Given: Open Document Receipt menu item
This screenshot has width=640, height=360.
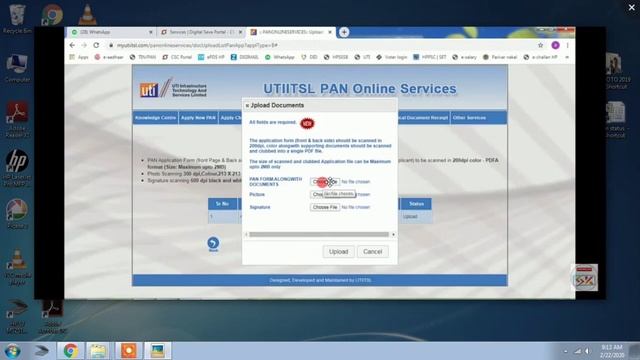Looking at the screenshot, I should (423, 118).
